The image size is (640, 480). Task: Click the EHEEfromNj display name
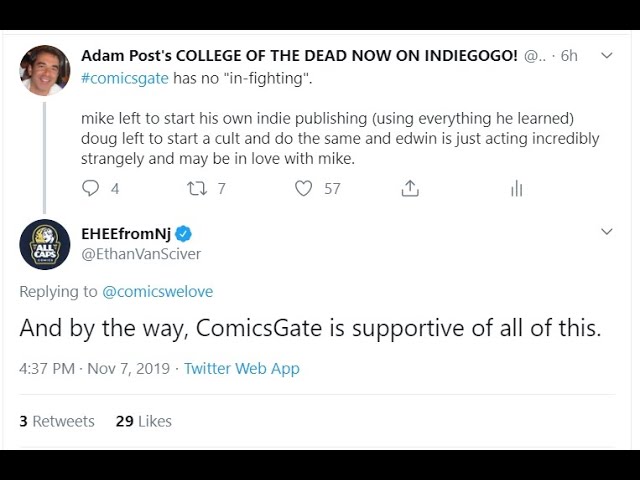click(125, 234)
